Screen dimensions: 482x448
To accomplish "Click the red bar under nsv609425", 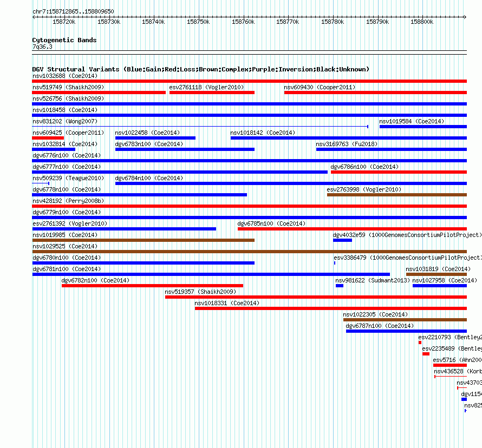I will [x=48, y=138].
